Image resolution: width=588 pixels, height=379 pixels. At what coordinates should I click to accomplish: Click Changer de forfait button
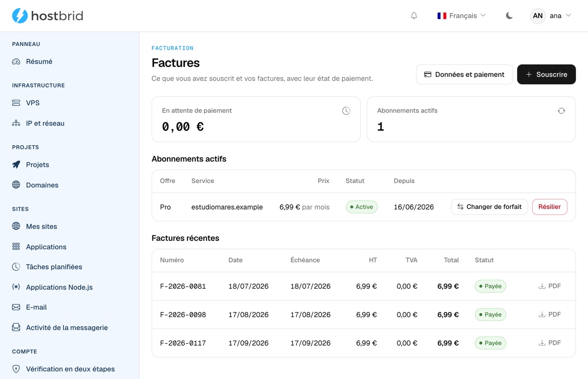point(489,207)
